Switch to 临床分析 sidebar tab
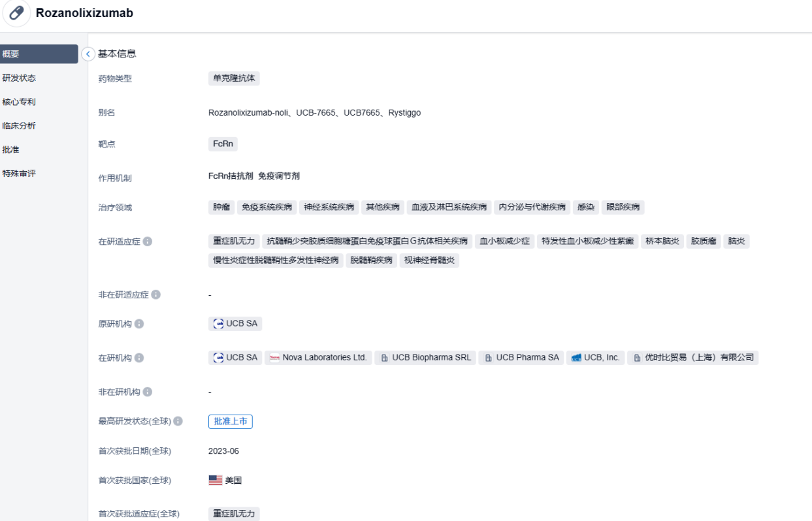Screen dimensions: 812x521 pyautogui.click(x=20, y=126)
